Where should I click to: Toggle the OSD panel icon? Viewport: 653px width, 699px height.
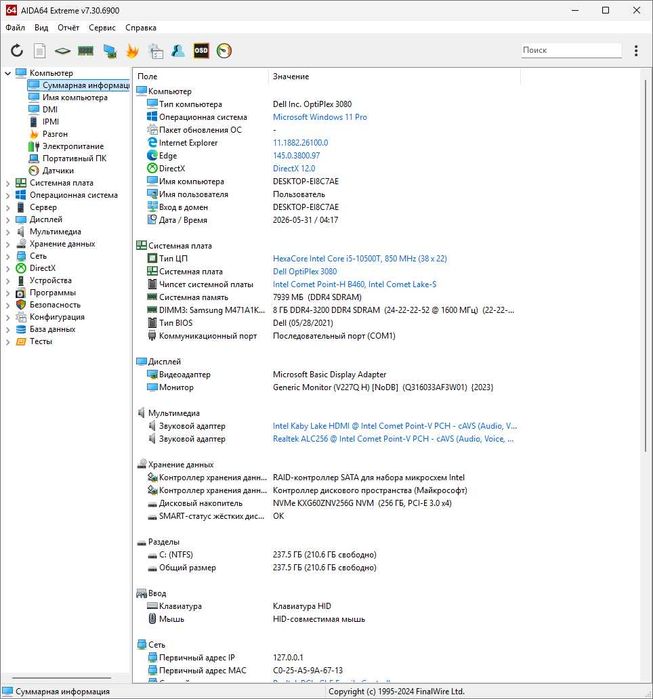click(201, 51)
